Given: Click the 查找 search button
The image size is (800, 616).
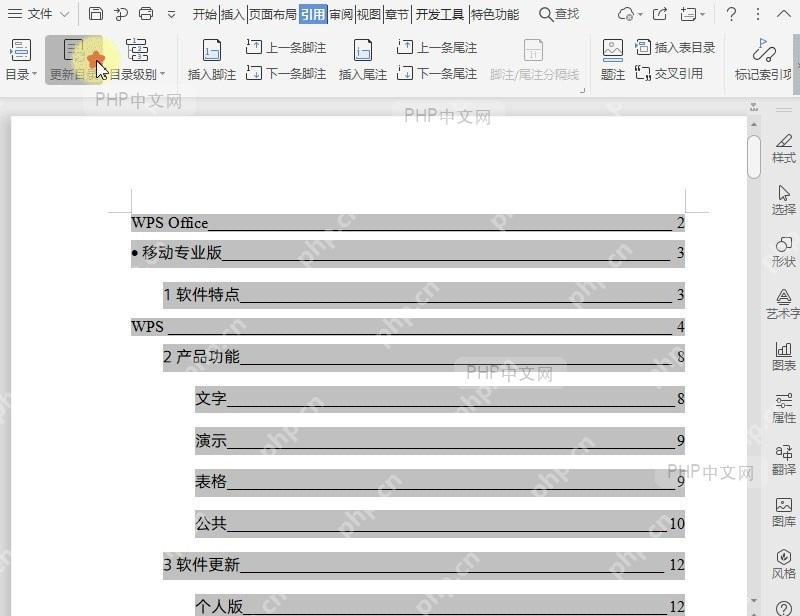Looking at the screenshot, I should 559,14.
